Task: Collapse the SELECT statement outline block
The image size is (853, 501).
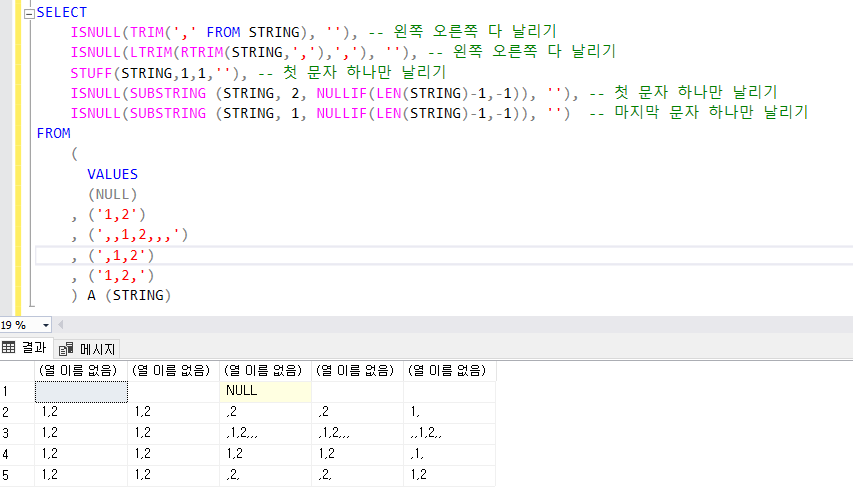Action: click(x=29, y=14)
